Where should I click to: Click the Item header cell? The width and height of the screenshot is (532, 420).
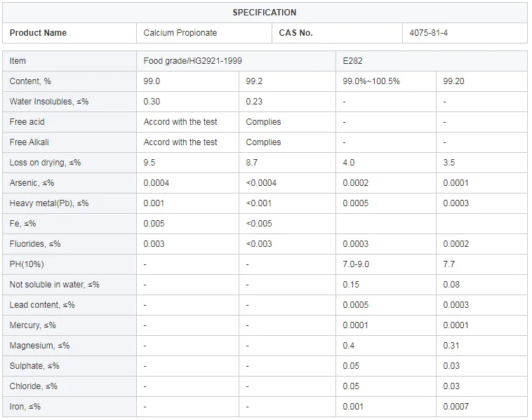coord(18,61)
